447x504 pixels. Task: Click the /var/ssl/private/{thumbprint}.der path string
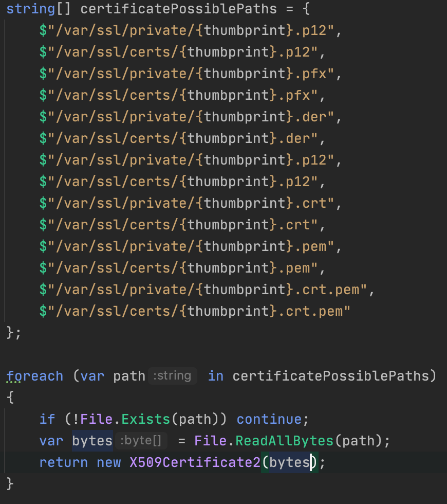(x=187, y=117)
